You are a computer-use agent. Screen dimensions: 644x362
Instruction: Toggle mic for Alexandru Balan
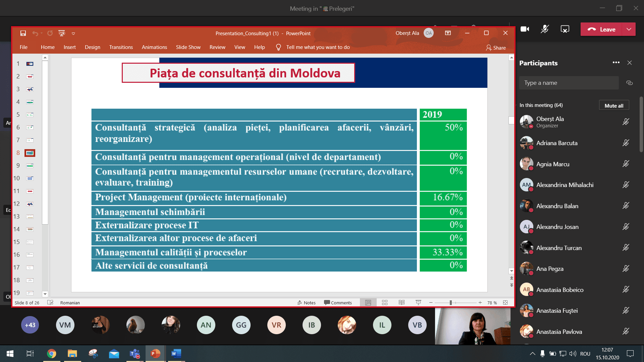click(626, 206)
